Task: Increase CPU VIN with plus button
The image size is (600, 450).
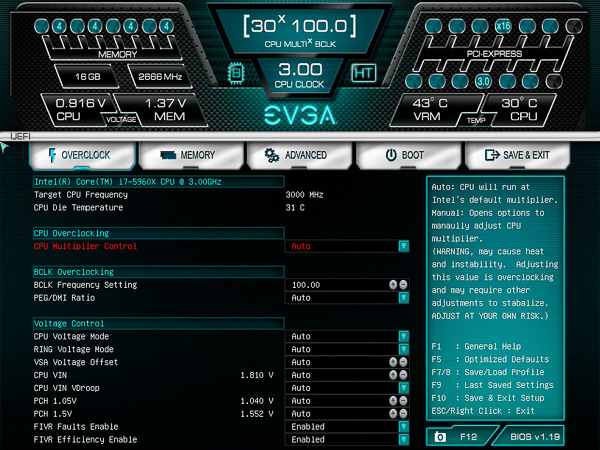Action: [x=393, y=375]
